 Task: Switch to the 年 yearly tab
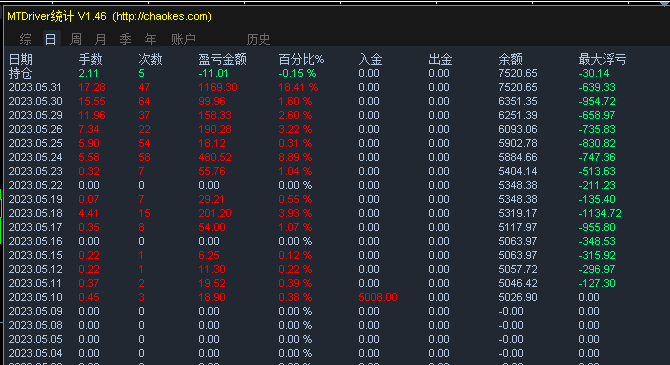(x=150, y=39)
